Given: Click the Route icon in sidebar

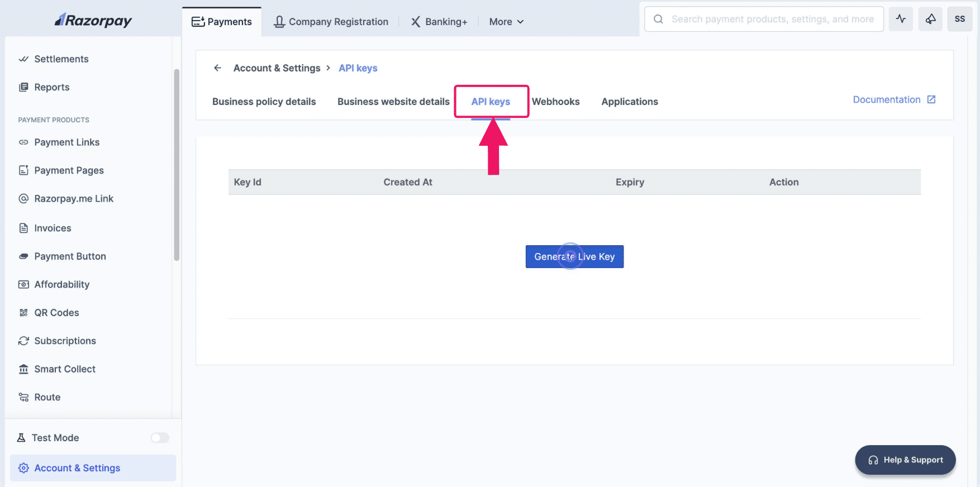Looking at the screenshot, I should pos(23,397).
